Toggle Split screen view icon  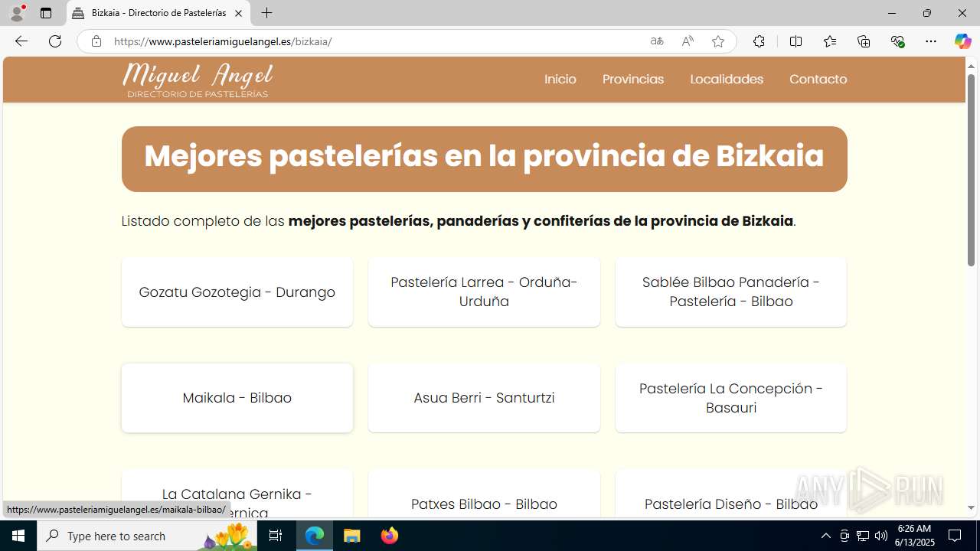tap(795, 41)
